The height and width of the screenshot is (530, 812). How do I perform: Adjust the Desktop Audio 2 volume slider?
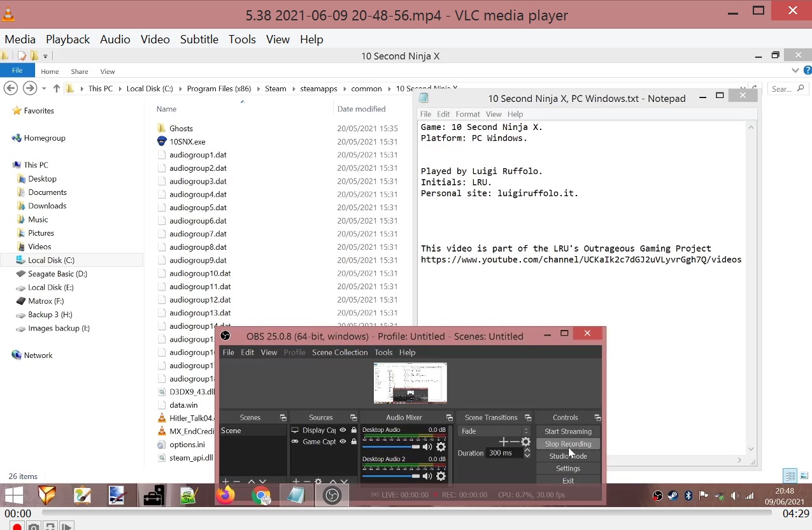coord(391,476)
